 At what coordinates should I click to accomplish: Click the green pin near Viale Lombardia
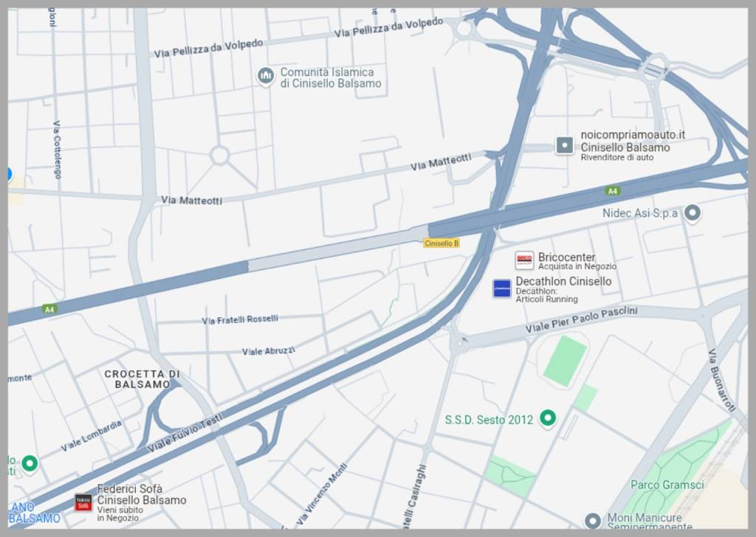[30, 464]
